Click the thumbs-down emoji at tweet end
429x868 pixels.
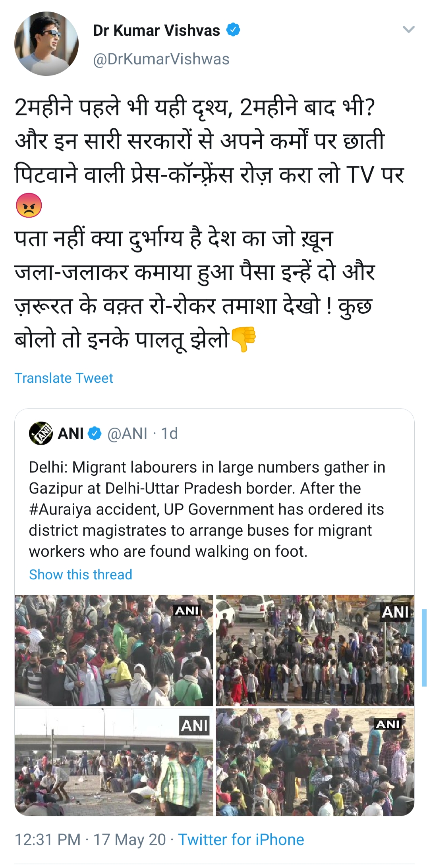click(x=243, y=339)
